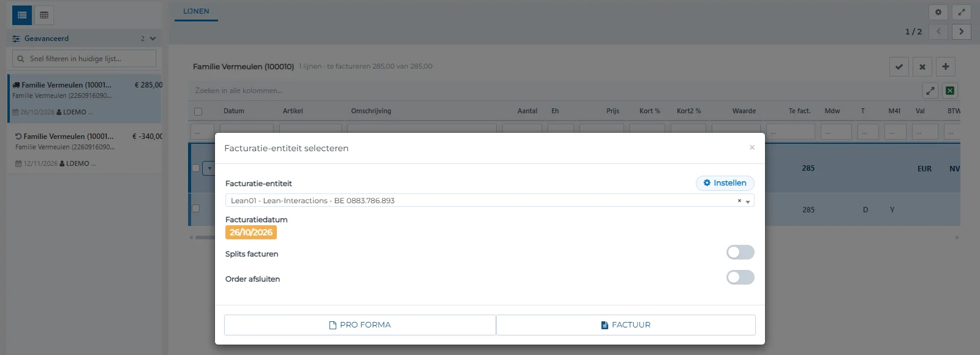Switch to the grid table view icon
The height and width of the screenshot is (355, 980).
tap(44, 15)
